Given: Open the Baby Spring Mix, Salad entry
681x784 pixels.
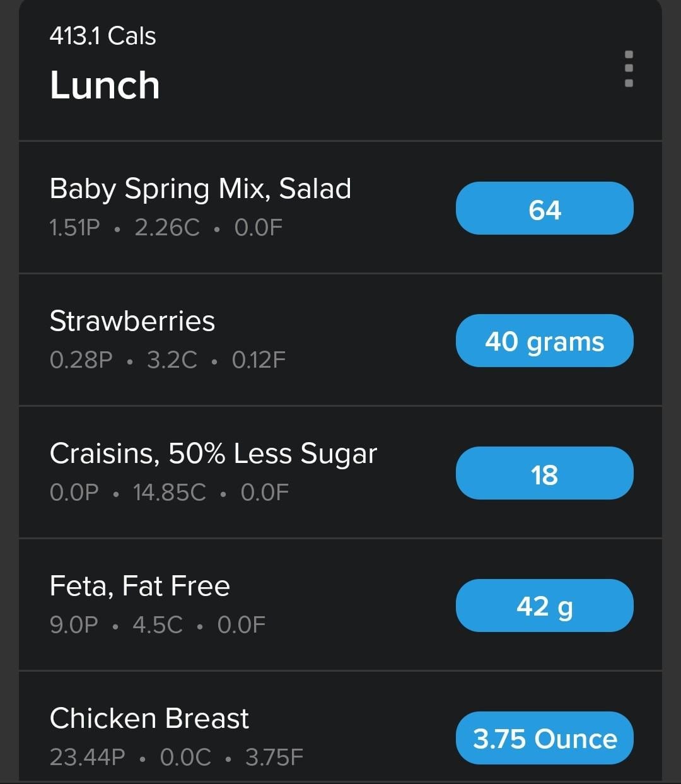Looking at the screenshot, I should coord(201,189).
